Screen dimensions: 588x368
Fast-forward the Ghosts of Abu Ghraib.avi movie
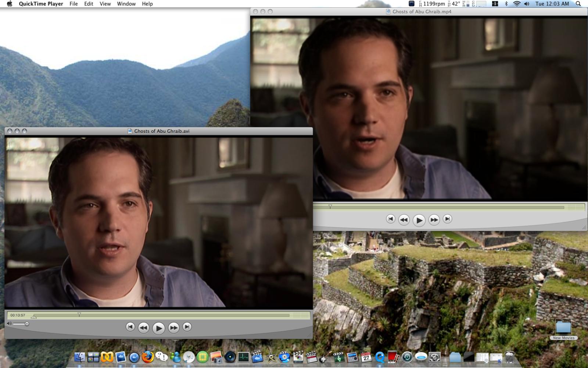(173, 328)
